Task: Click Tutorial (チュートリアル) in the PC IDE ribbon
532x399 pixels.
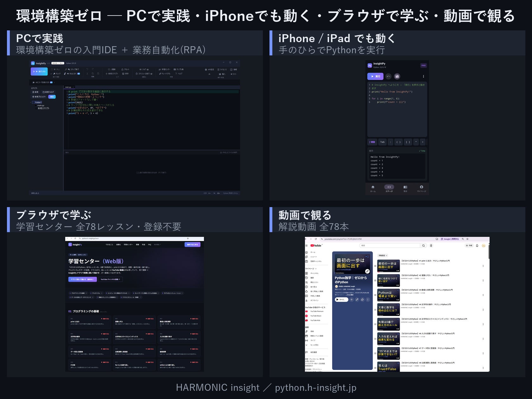Action: click(165, 74)
